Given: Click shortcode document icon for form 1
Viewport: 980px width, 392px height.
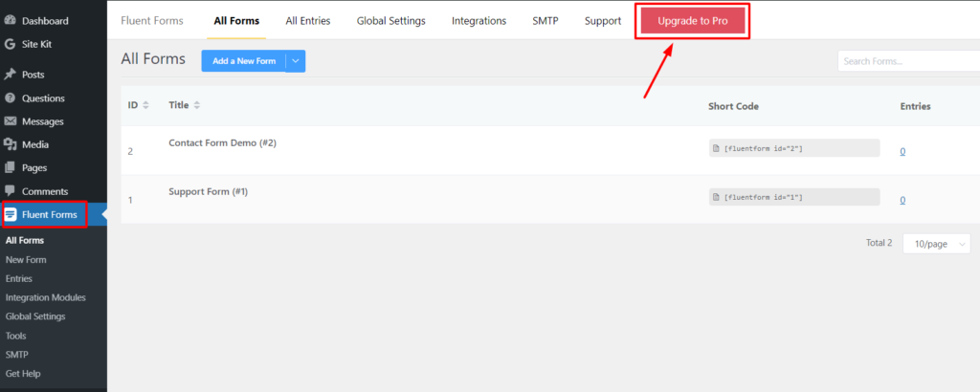Looking at the screenshot, I should pyautogui.click(x=717, y=197).
